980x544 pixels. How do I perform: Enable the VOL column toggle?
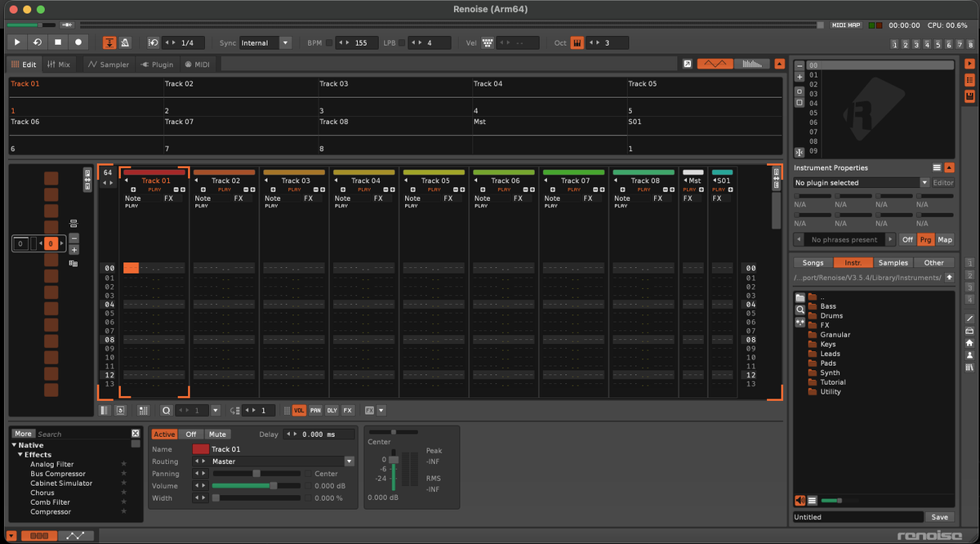pyautogui.click(x=299, y=411)
